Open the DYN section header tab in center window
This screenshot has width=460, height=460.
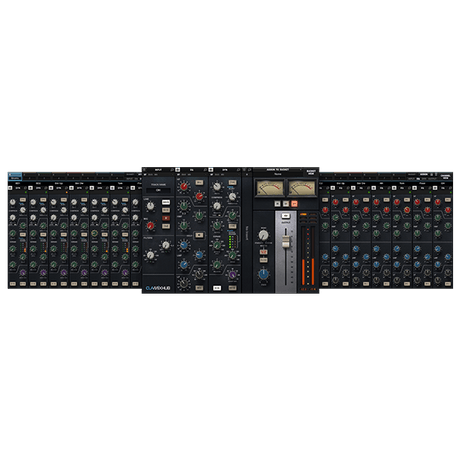[x=225, y=170]
